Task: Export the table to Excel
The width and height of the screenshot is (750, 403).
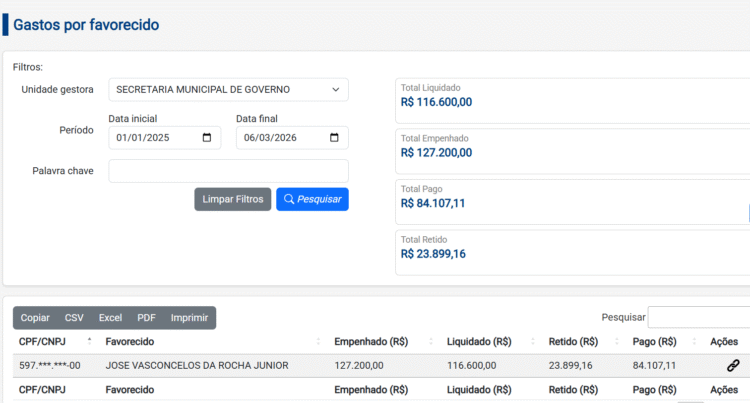Action: click(110, 318)
